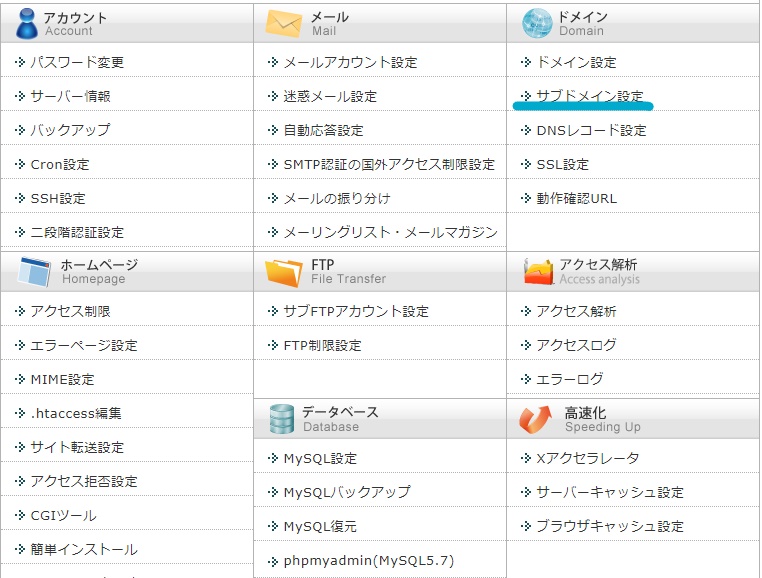Click the Domain globe icon
The height and width of the screenshot is (578, 762).
pos(537,23)
